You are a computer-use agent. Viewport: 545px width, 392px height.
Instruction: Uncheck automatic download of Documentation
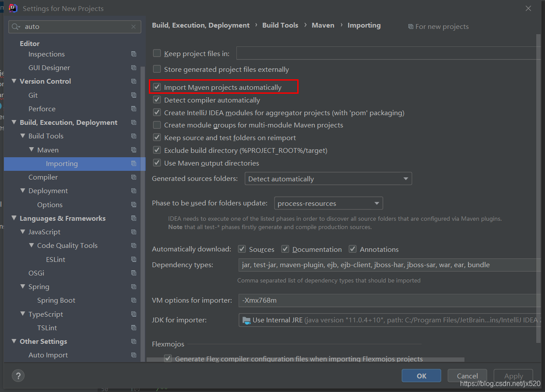pyautogui.click(x=285, y=249)
